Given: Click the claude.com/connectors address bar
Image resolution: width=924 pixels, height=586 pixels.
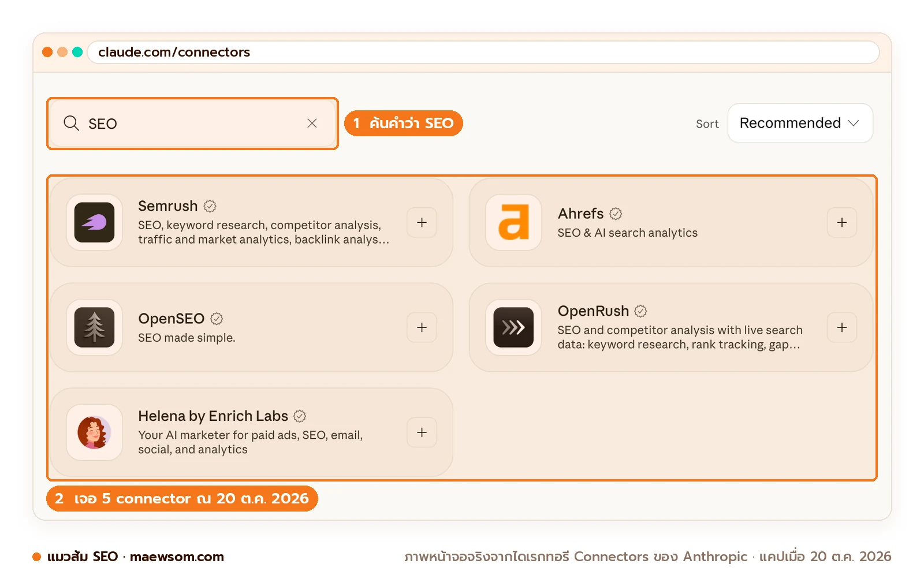Looking at the screenshot, I should point(483,52).
